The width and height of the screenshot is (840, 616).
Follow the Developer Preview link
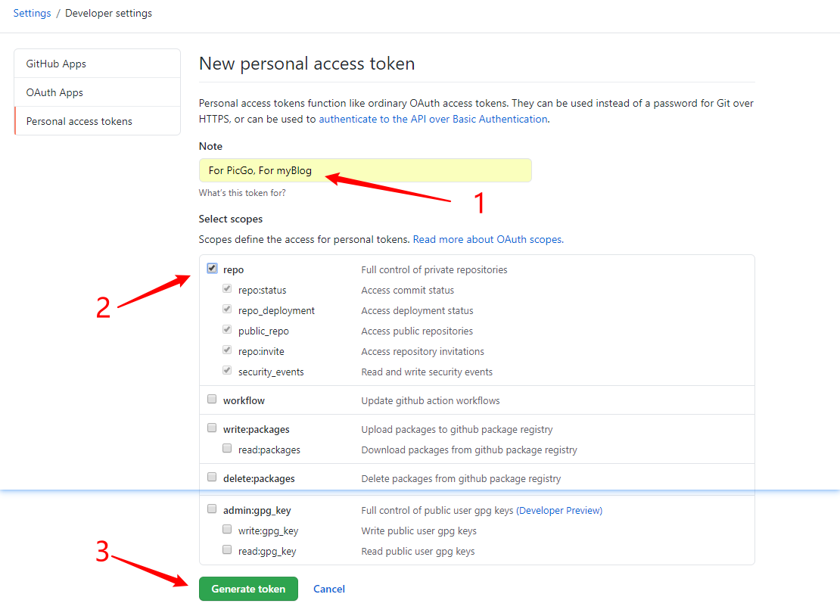click(561, 510)
